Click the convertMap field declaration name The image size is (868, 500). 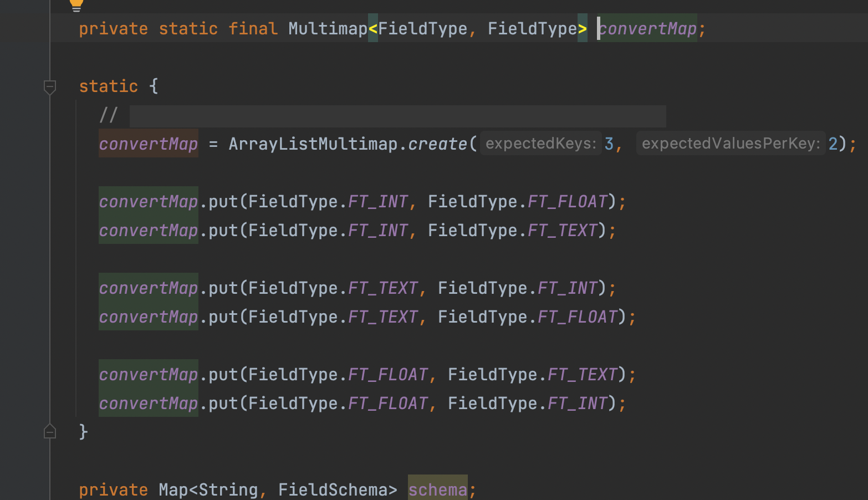tap(647, 28)
